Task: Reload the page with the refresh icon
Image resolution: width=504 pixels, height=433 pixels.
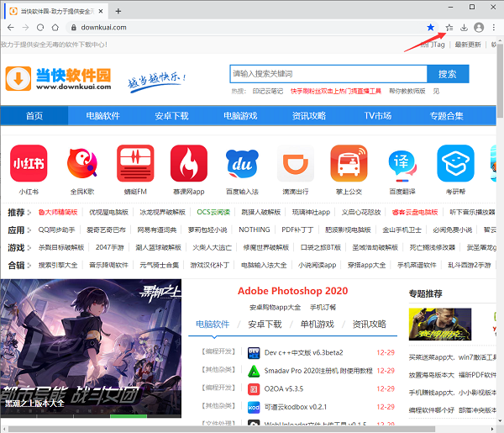Action: pos(40,28)
